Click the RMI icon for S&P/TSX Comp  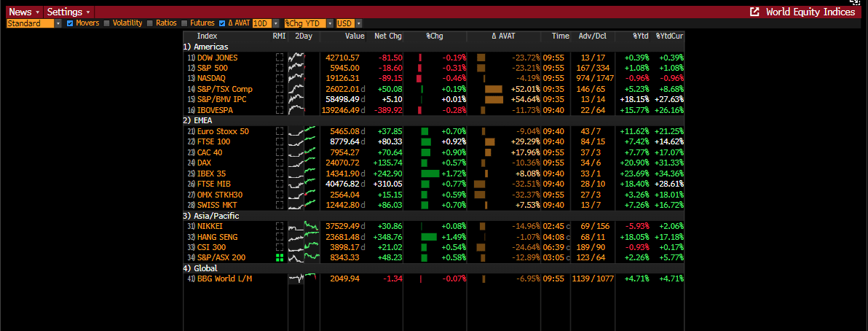click(x=280, y=89)
